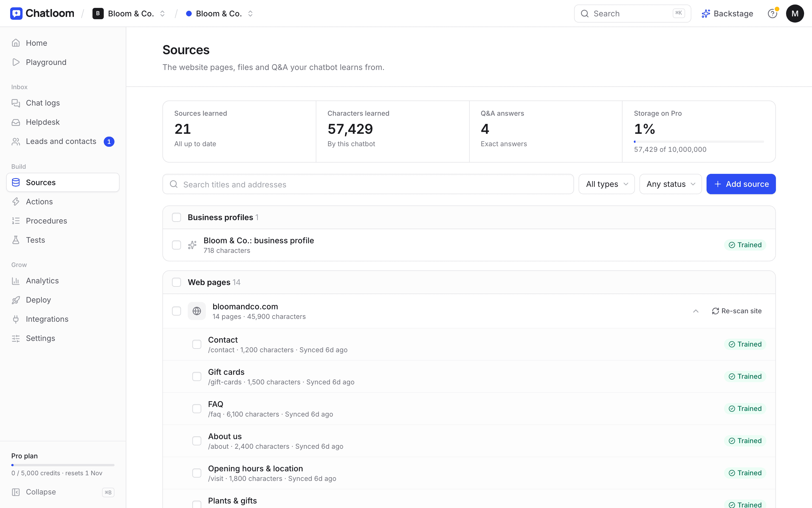Screen dimensions: 812x508
Task: Click the Leads and contacts people icon
Action: (16, 141)
